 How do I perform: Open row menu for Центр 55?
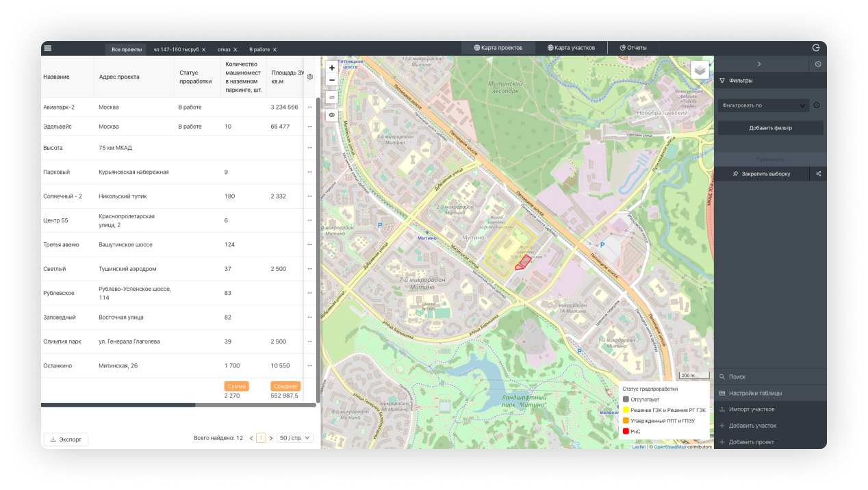pyautogui.click(x=310, y=220)
